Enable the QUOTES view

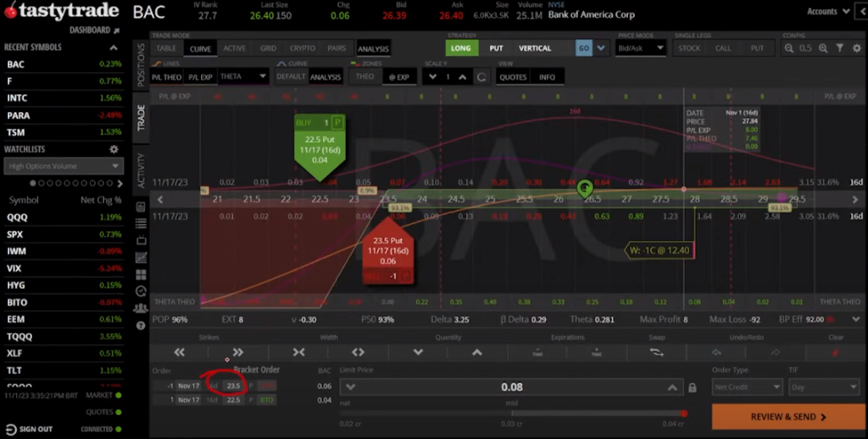tap(513, 77)
